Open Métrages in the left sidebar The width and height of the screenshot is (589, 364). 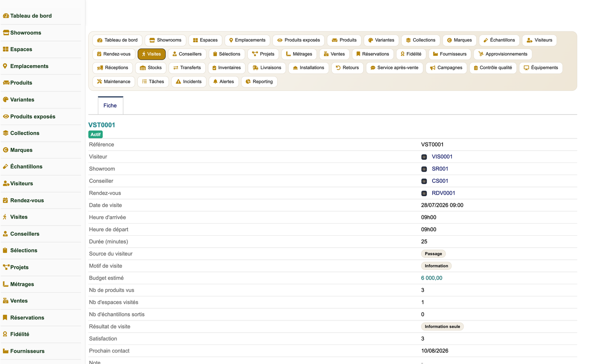pos(22,284)
